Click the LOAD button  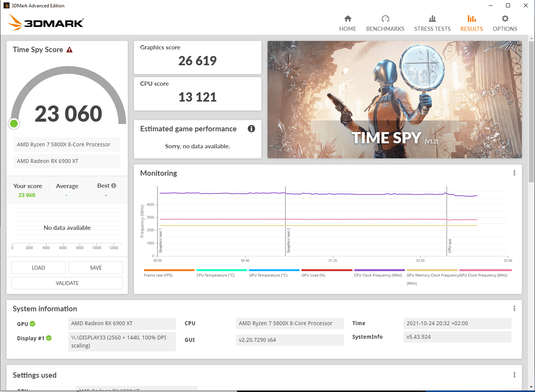[x=38, y=268]
